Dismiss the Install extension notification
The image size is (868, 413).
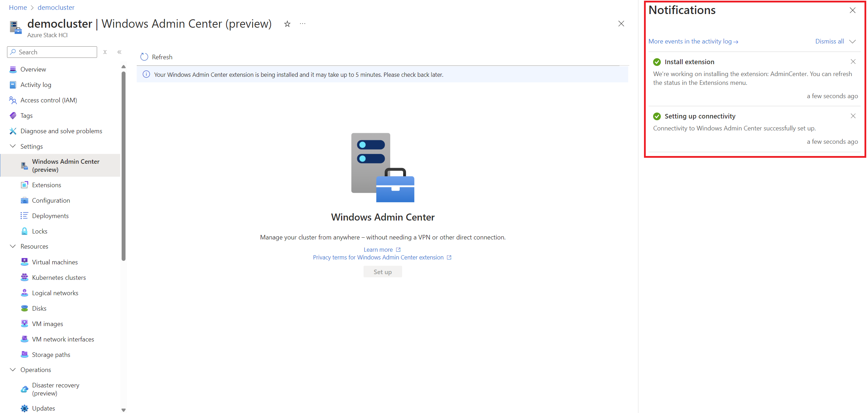[853, 62]
